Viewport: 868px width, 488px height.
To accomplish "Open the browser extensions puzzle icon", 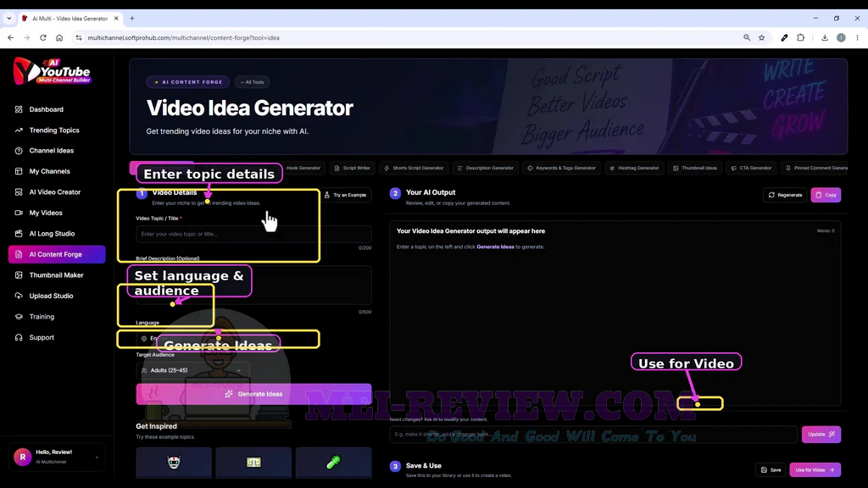I will click(800, 37).
